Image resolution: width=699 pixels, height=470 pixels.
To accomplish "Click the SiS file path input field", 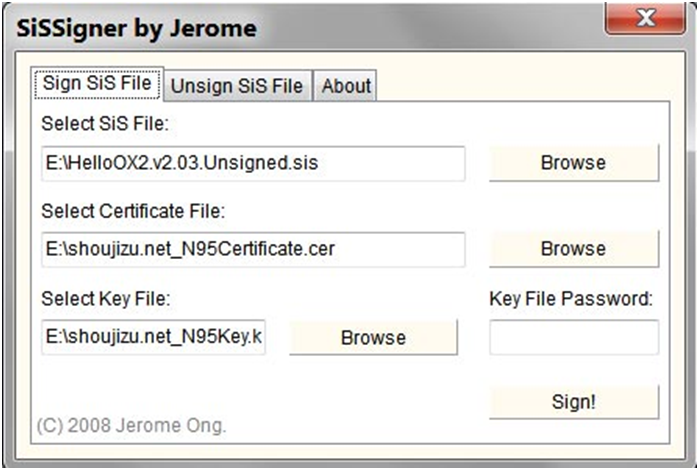I will point(253,163).
